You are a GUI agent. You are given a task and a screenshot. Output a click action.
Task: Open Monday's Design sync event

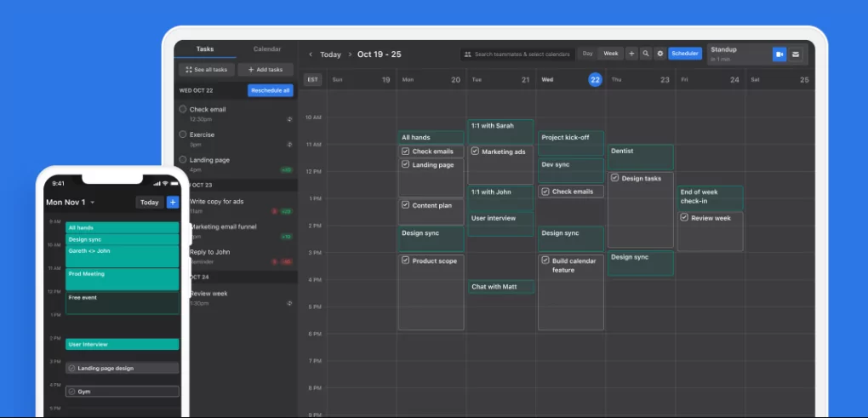(x=431, y=239)
